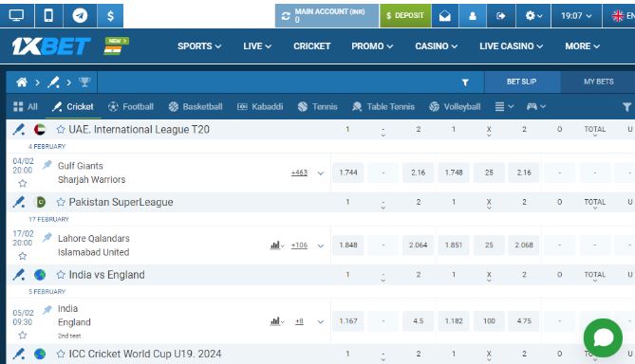Click the green DEPOSIT button
This screenshot has height=364, width=635.
click(405, 16)
